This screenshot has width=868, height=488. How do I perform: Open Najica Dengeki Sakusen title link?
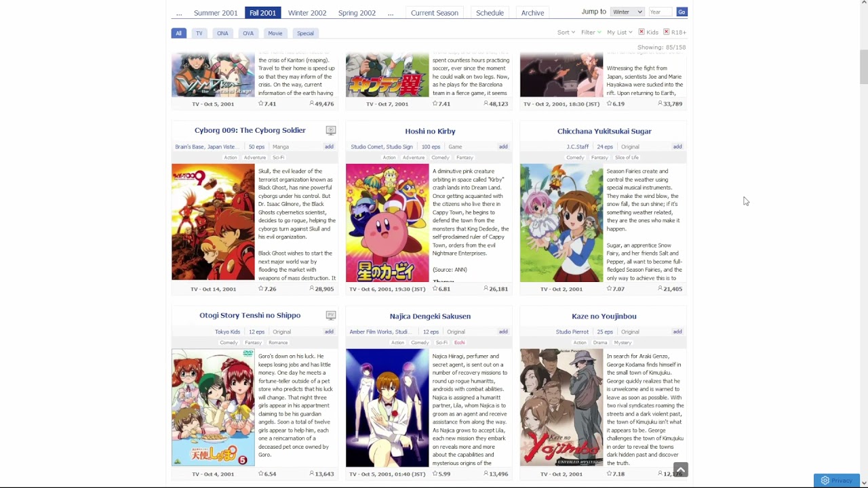coord(430,316)
